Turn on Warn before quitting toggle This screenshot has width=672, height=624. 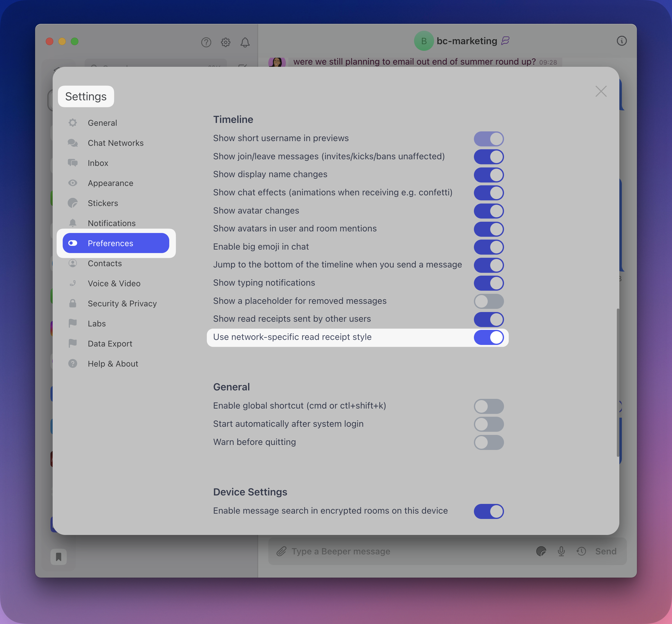488,442
